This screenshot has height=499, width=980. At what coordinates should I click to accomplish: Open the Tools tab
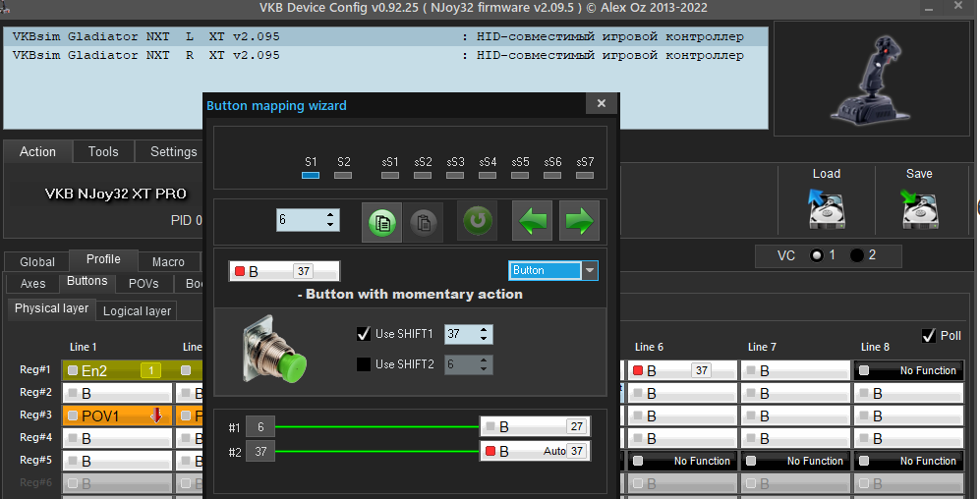103,151
